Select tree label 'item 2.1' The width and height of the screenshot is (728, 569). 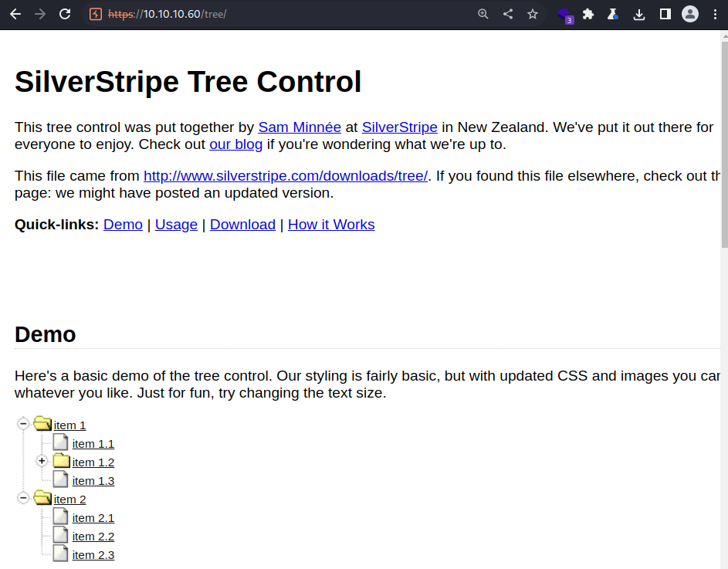[x=93, y=518]
